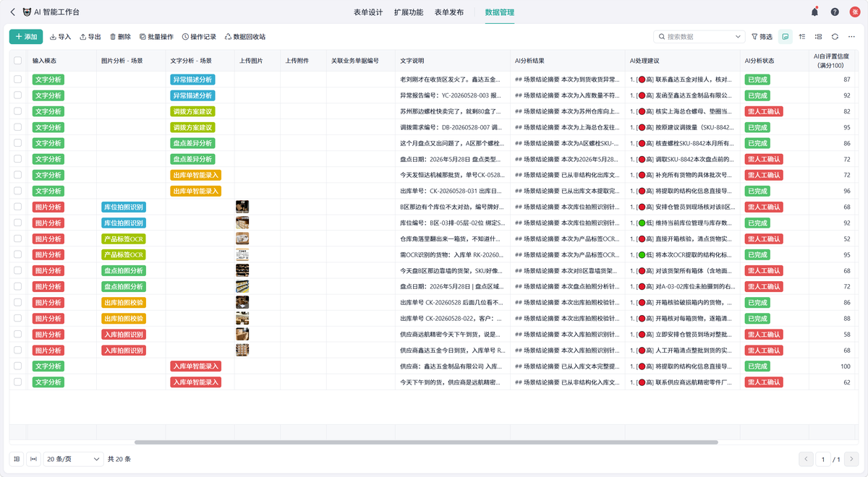This screenshot has height=477, width=868.
Task: Switch to 表单设计 tab
Action: [368, 12]
